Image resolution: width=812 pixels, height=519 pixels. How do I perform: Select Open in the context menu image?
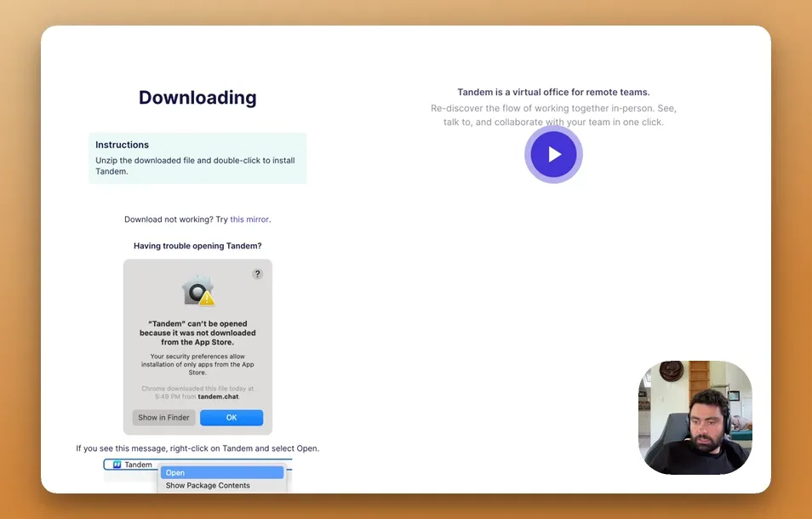click(x=222, y=472)
